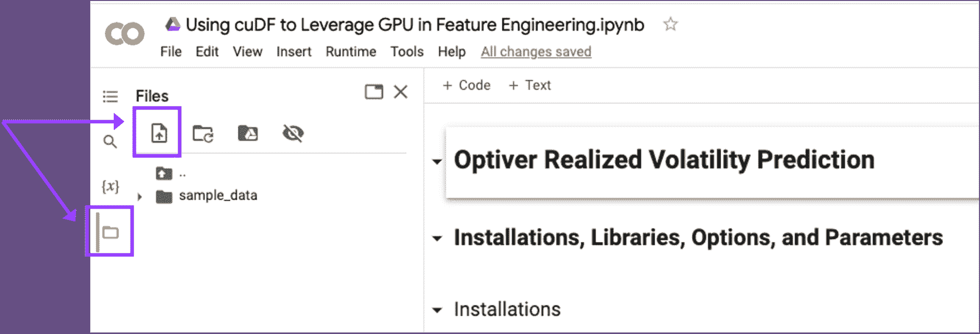Click the All changes saved link
The height and width of the screenshot is (334, 980).
click(536, 51)
